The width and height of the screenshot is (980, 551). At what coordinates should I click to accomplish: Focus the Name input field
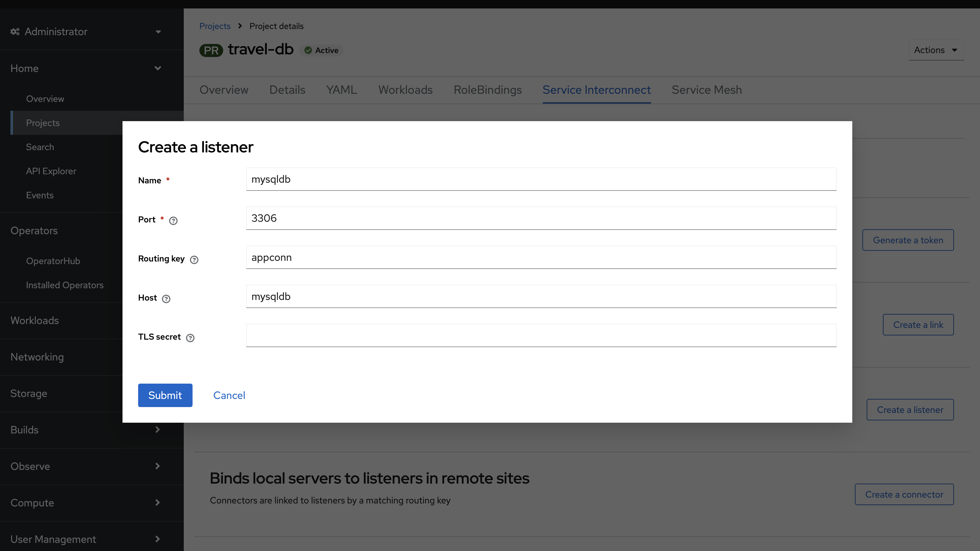(x=541, y=179)
